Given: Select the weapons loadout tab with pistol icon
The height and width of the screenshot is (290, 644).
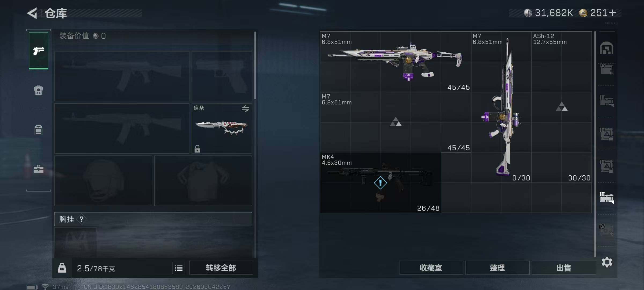Looking at the screenshot, I should 39,50.
